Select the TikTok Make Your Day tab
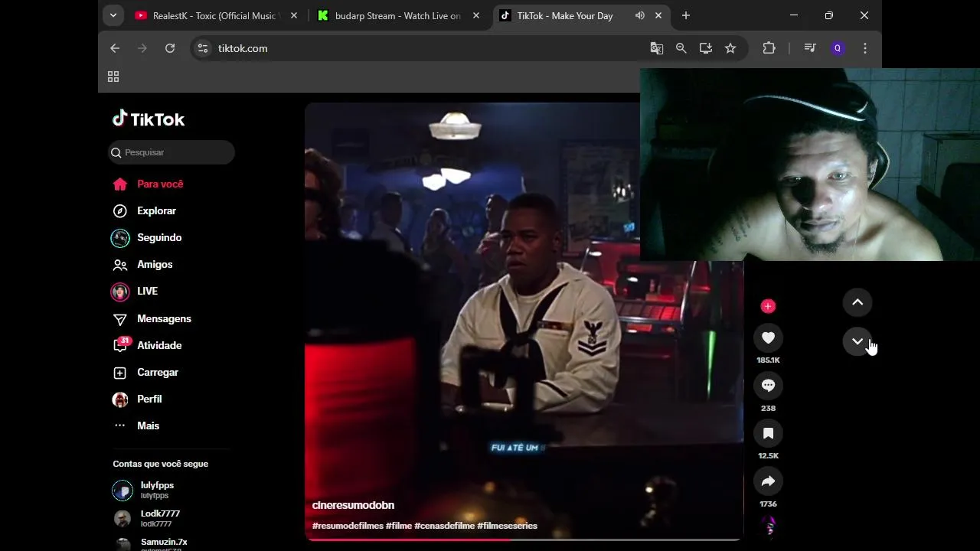This screenshot has height=551, width=980. 565,15
